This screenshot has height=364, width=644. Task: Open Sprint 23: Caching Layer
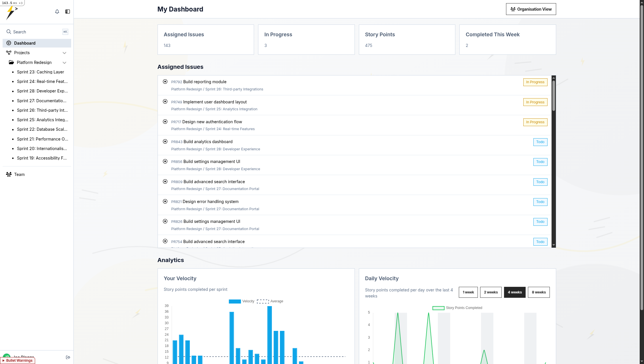click(41, 72)
